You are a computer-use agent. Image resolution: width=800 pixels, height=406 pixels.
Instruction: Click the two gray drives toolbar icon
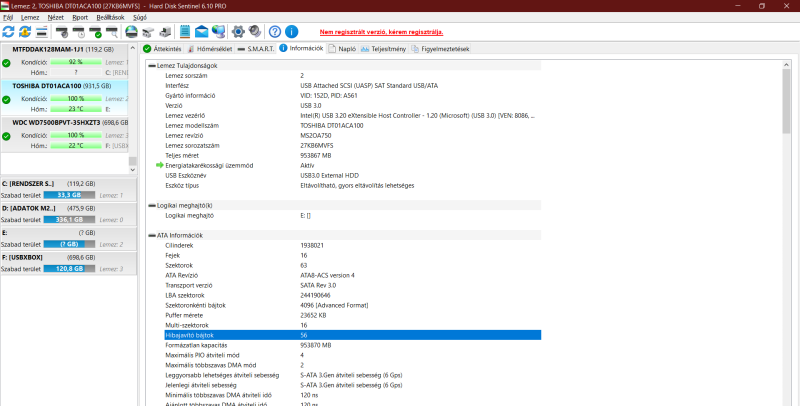(148, 32)
